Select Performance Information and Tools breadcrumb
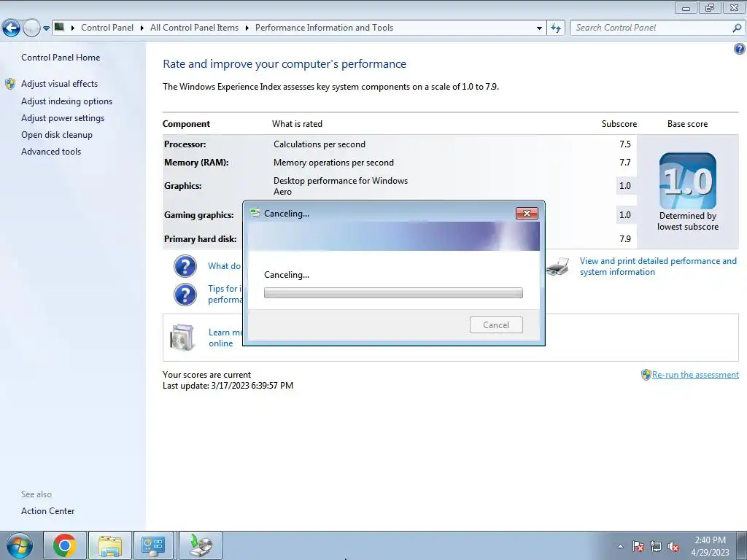 tap(324, 28)
